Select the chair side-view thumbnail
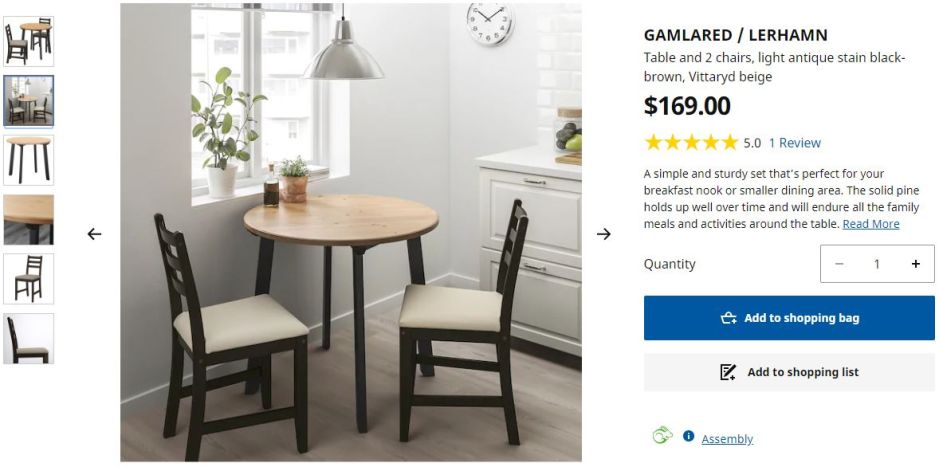Viewport: 939px width, 467px height. pos(29,338)
